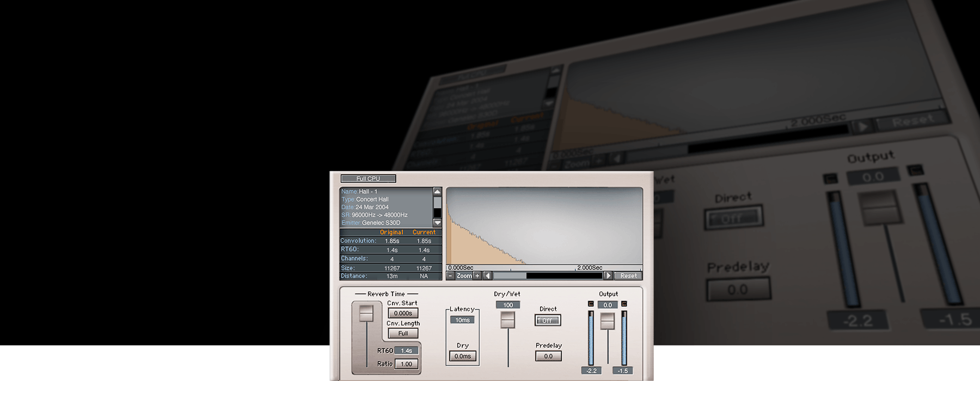The width and height of the screenshot is (980, 408).
Task: Click the Cnv. Length Full field
Action: [x=403, y=333]
